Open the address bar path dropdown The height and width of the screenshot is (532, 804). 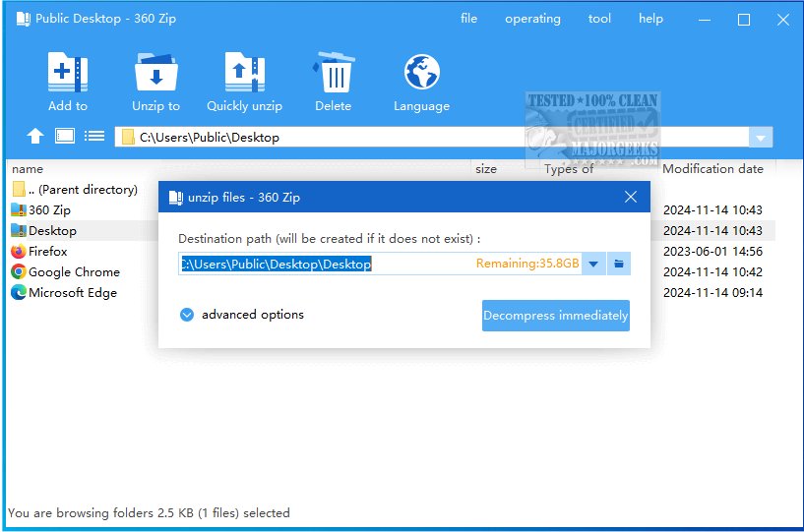(761, 138)
